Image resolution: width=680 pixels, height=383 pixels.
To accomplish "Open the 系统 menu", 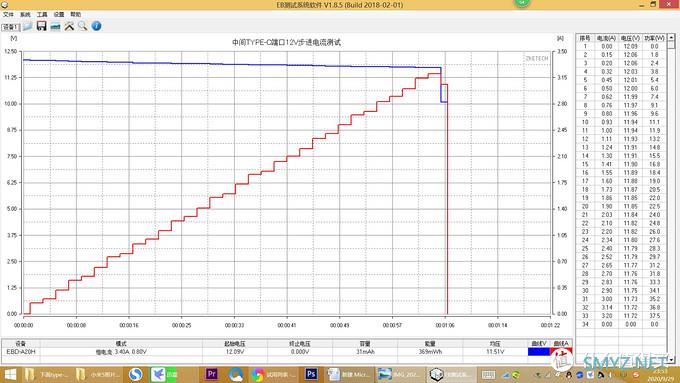I will point(25,14).
